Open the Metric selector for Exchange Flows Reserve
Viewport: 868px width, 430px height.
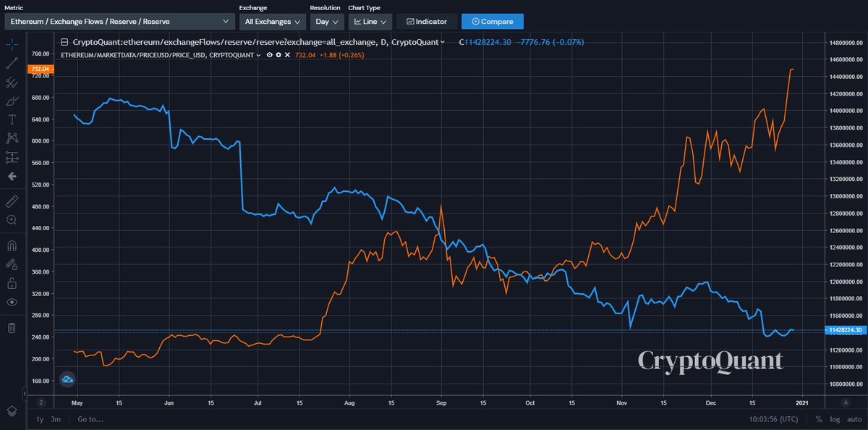tap(119, 22)
